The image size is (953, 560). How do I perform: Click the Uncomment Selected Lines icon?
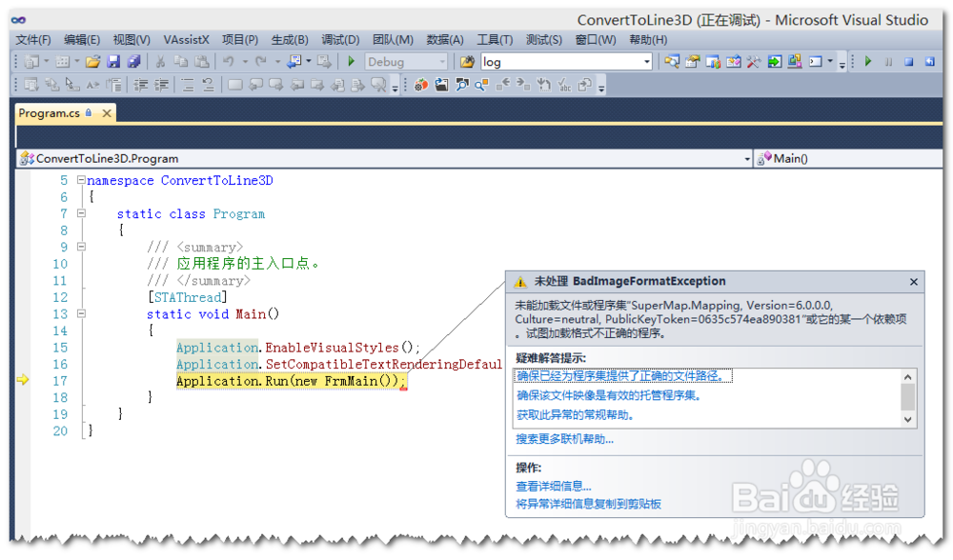click(x=209, y=85)
